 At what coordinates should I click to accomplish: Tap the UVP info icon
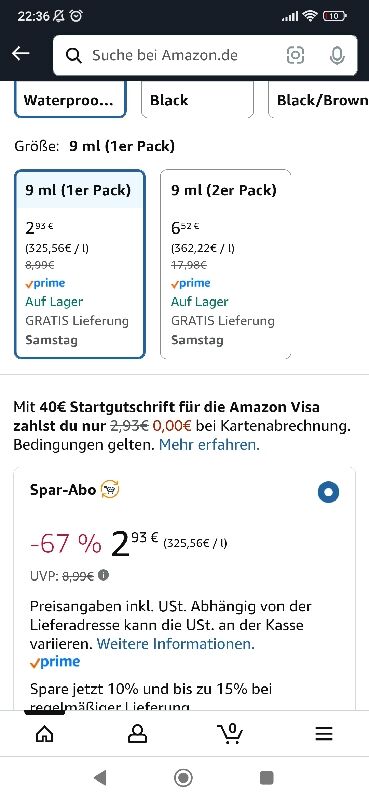(x=103, y=576)
